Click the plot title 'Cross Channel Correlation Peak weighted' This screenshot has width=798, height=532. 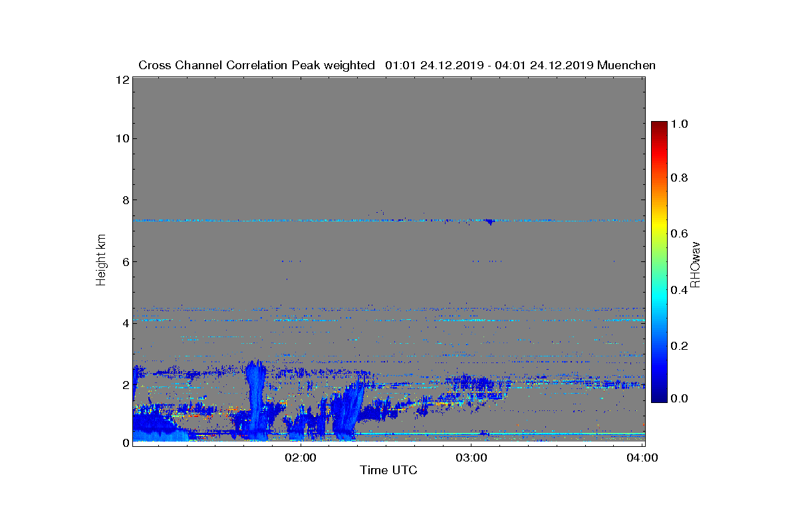(x=257, y=65)
